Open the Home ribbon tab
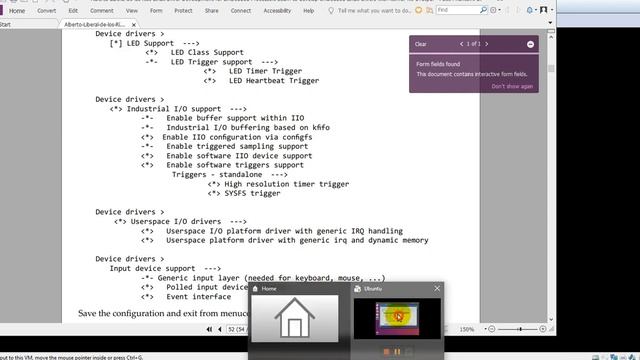This screenshot has width=640, height=360. point(17,11)
